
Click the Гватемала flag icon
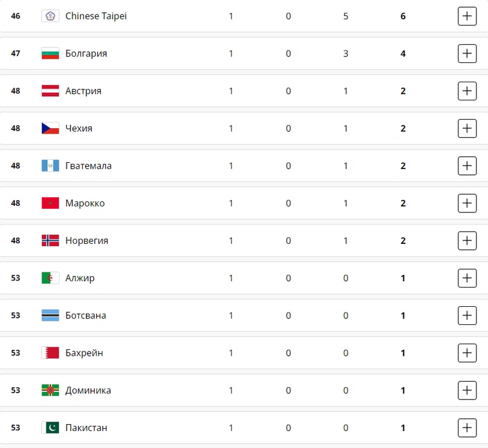(x=50, y=166)
